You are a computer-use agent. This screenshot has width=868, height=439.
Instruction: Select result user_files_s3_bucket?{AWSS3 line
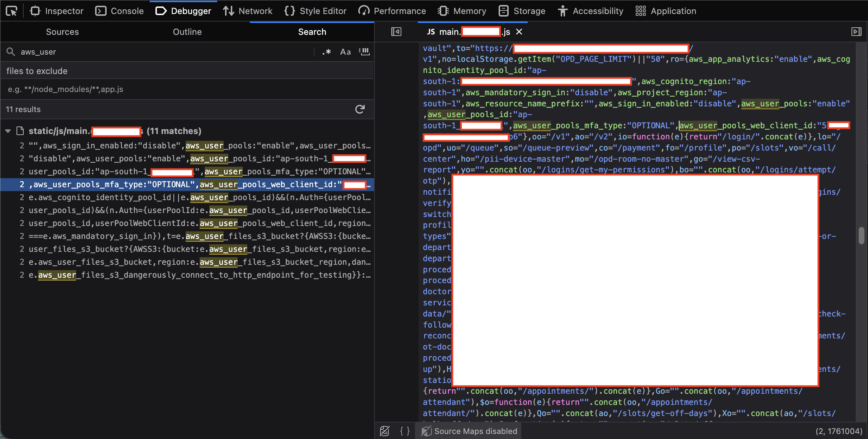tap(187, 249)
